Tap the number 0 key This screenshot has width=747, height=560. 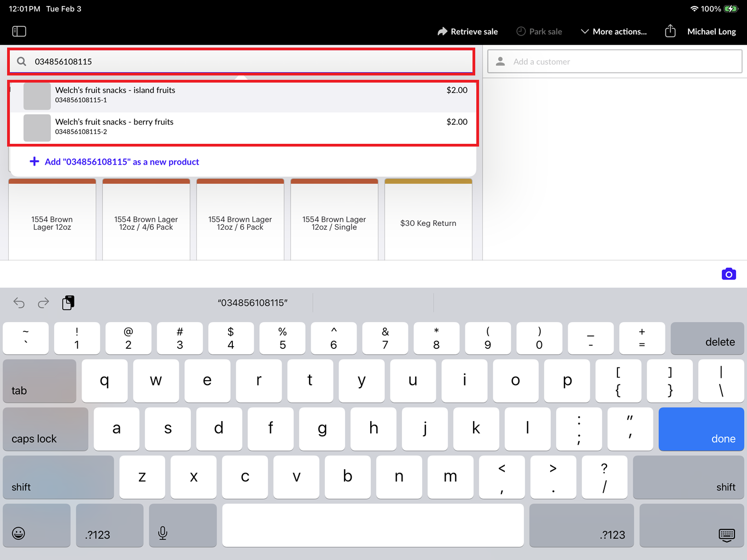click(539, 339)
